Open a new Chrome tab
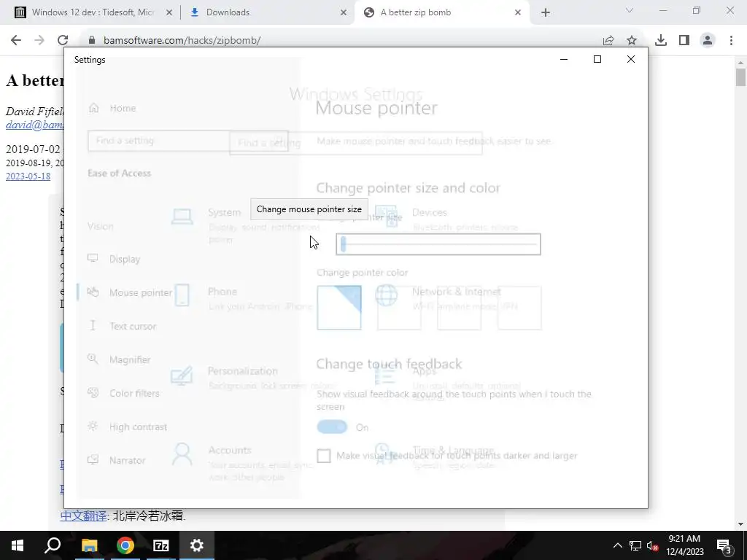 (x=546, y=13)
